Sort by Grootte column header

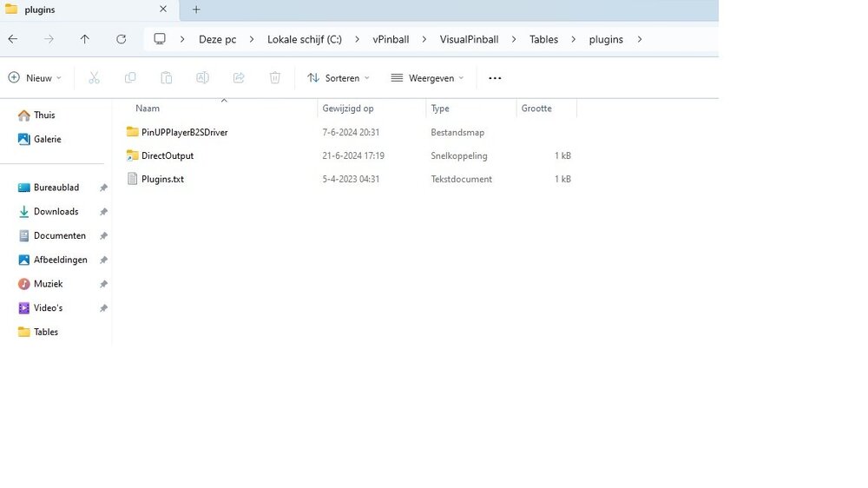[x=536, y=109]
